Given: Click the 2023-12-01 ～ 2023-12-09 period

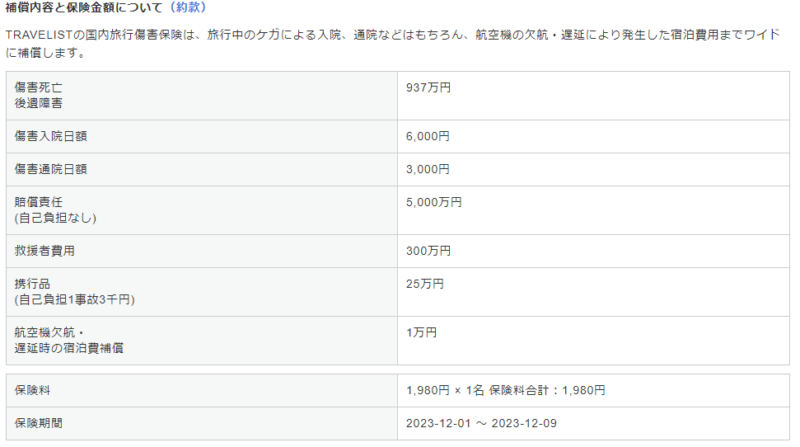Looking at the screenshot, I should tap(482, 423).
